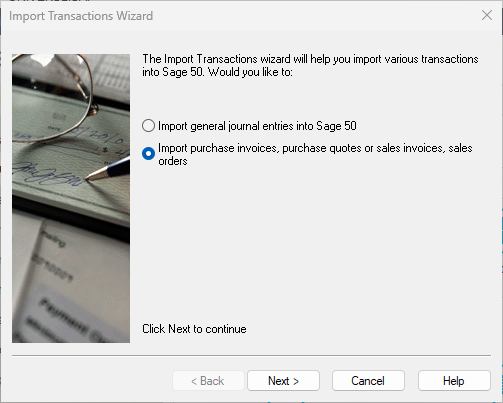Cancel the Import Transactions Wizard

coord(368,381)
